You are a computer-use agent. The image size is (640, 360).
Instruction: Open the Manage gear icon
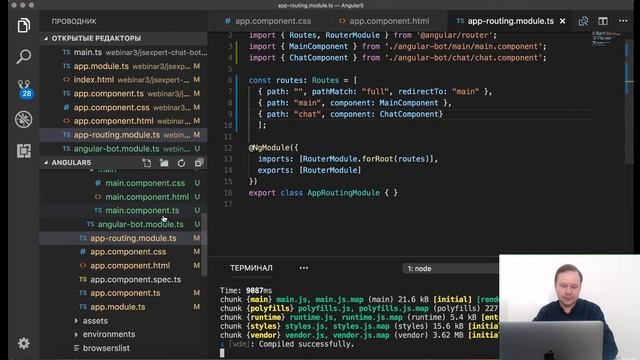[x=24, y=343]
